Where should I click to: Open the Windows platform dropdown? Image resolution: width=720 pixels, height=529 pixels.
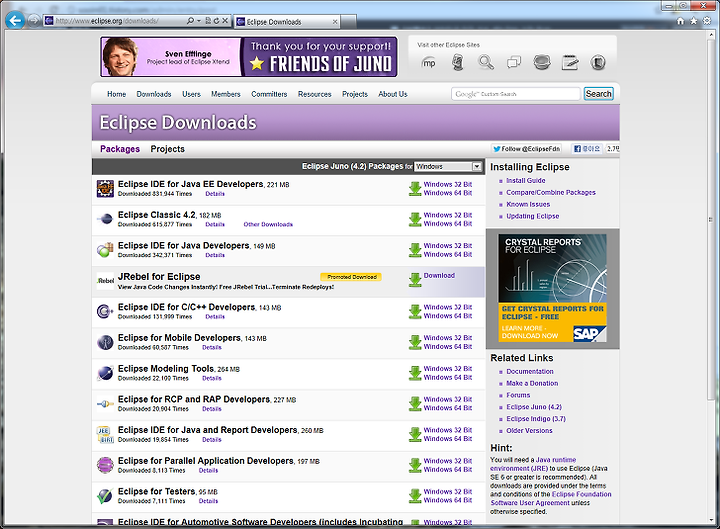(x=448, y=166)
